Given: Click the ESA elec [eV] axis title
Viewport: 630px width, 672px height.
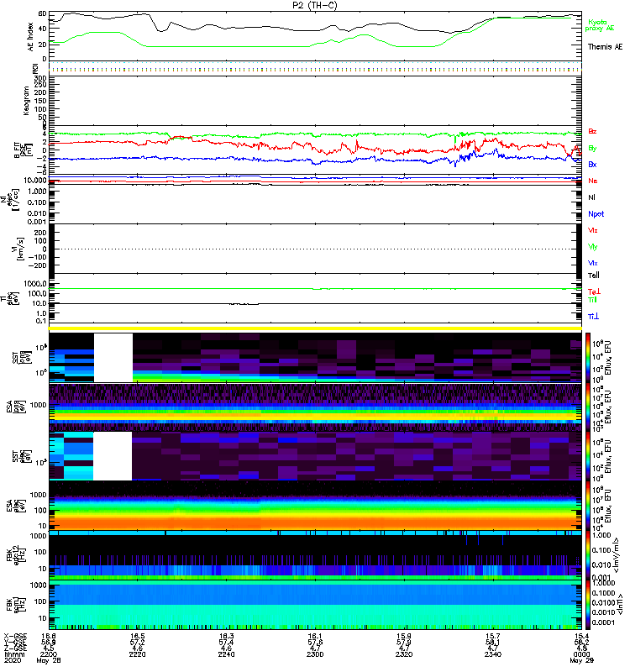Looking at the screenshot, I should 15,506.
